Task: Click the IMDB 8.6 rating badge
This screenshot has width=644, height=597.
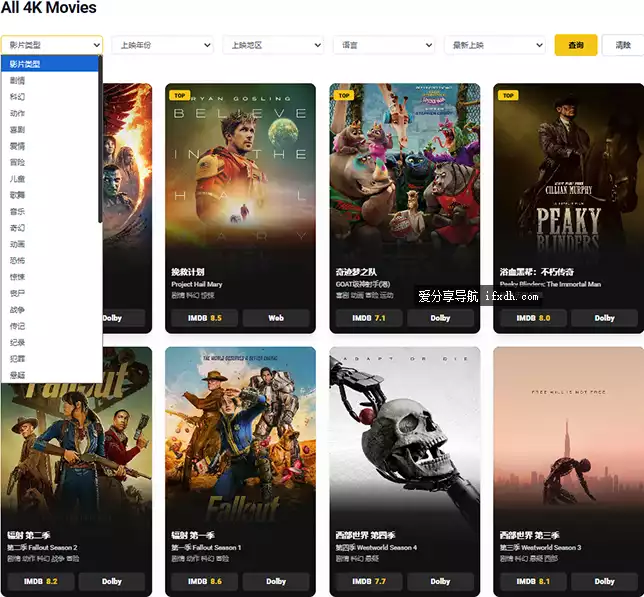Action: click(205, 581)
